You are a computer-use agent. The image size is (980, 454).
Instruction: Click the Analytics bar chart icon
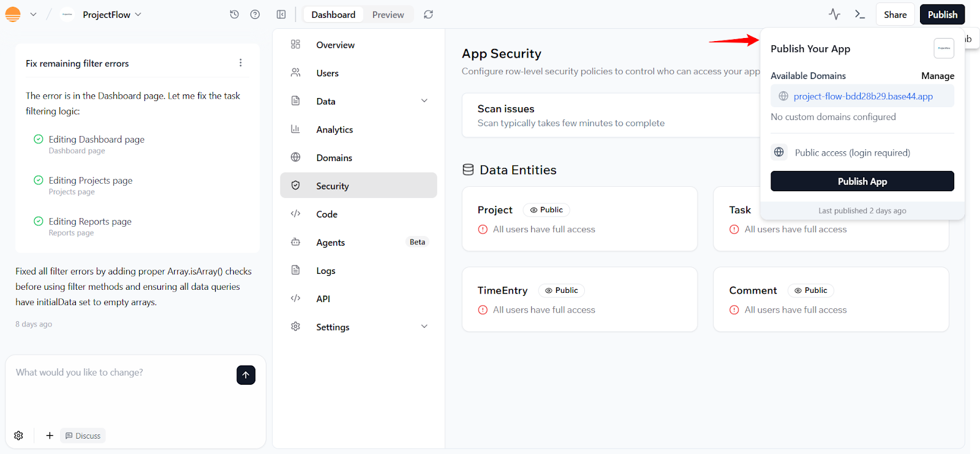pyautogui.click(x=295, y=129)
